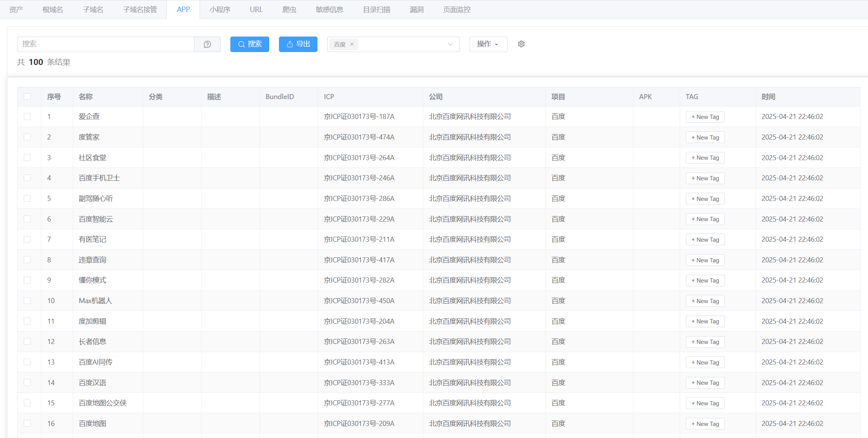The image size is (868, 438).
Task: Click the search help question-mark icon
Action: coord(207,44)
